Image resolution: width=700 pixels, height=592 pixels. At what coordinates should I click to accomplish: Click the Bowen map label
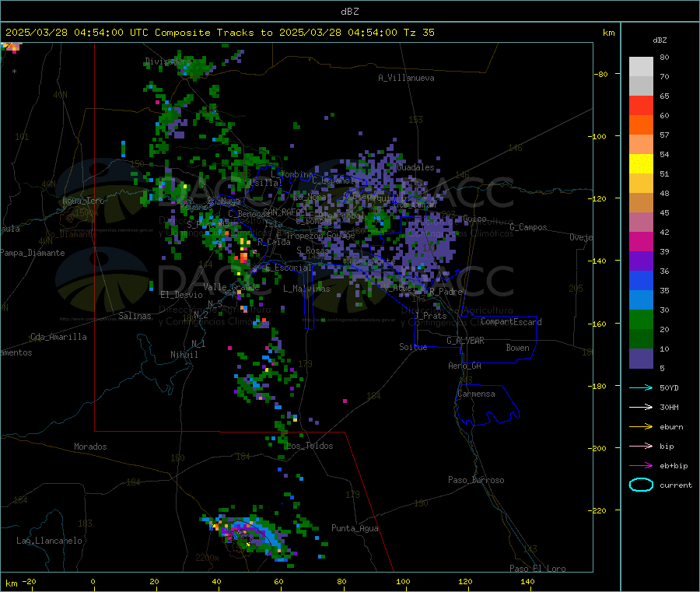point(517,347)
